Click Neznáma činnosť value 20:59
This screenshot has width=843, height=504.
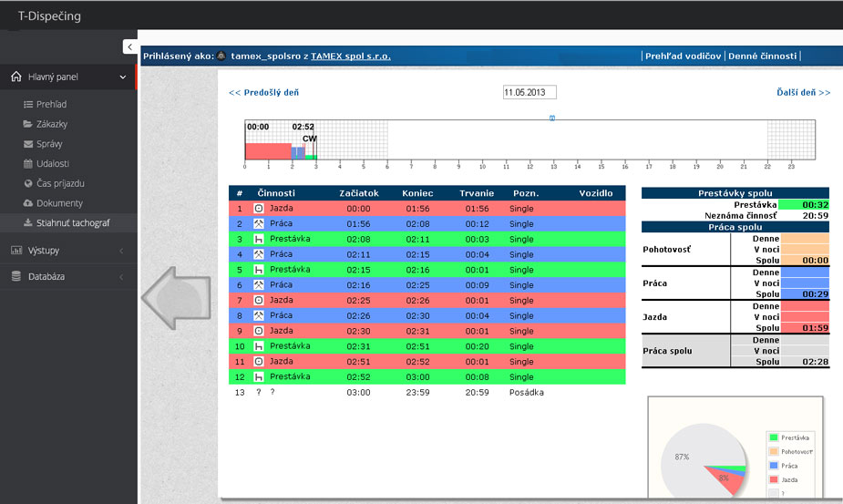tap(815, 215)
